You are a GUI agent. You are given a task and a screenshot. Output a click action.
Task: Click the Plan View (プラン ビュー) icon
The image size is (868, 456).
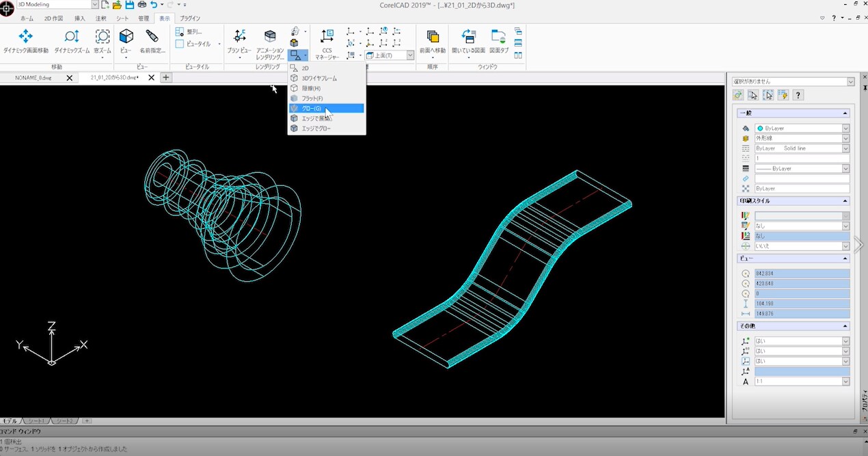240,36
